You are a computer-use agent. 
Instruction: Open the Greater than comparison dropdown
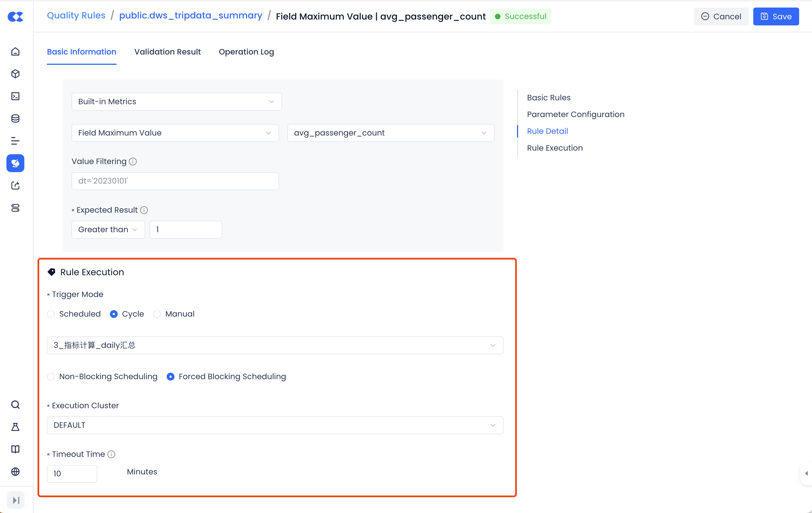click(x=108, y=229)
